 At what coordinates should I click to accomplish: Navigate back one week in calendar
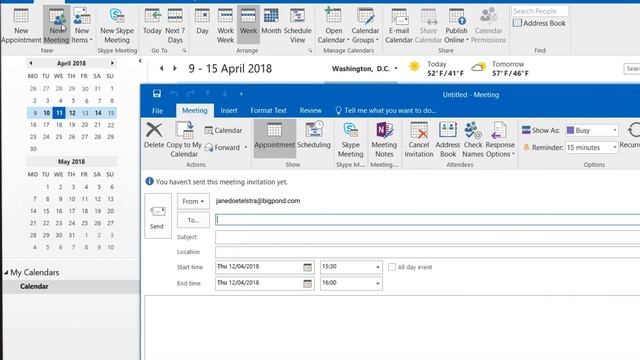[162, 68]
